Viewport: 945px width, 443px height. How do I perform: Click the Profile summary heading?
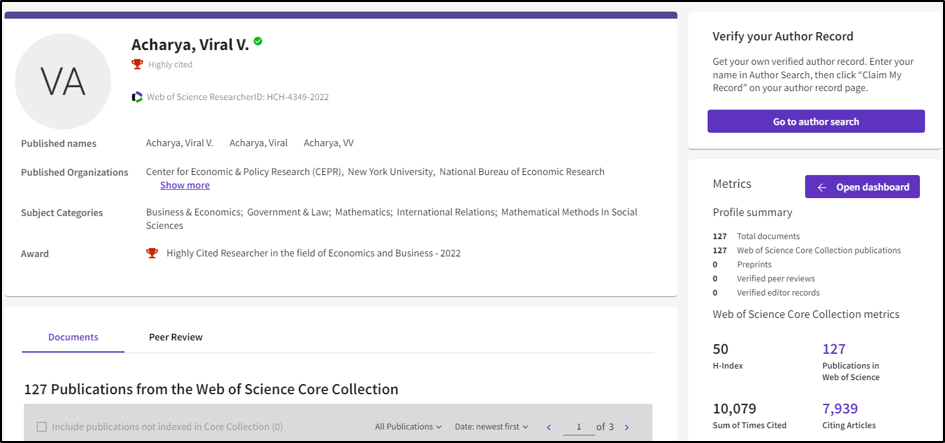pyautogui.click(x=752, y=212)
